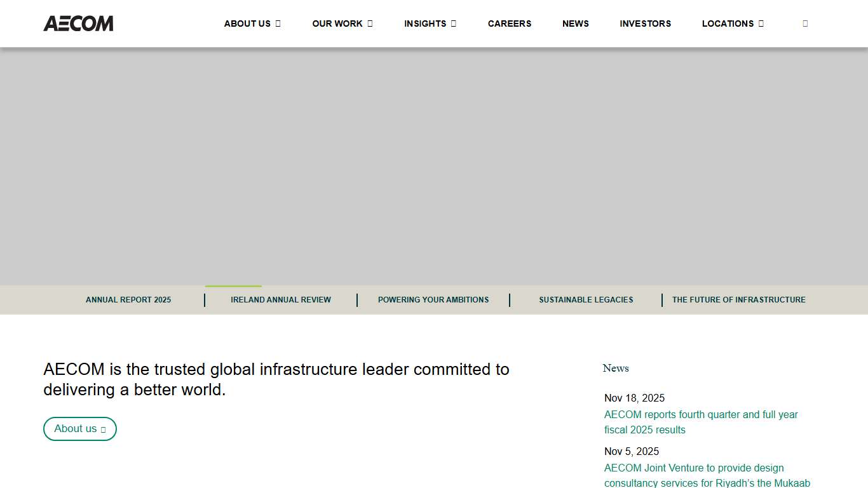Click the gray hero banner image
This screenshot has width=868, height=488.
click(x=434, y=166)
